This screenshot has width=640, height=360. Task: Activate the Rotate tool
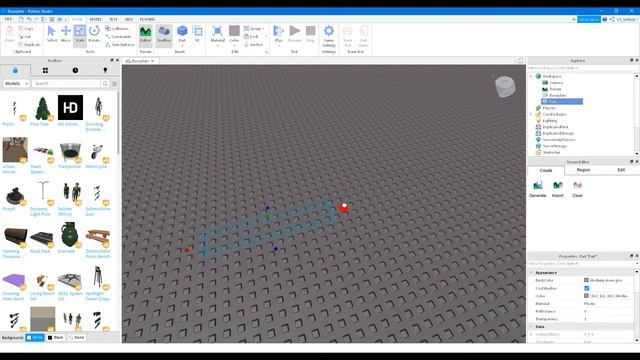click(x=94, y=34)
